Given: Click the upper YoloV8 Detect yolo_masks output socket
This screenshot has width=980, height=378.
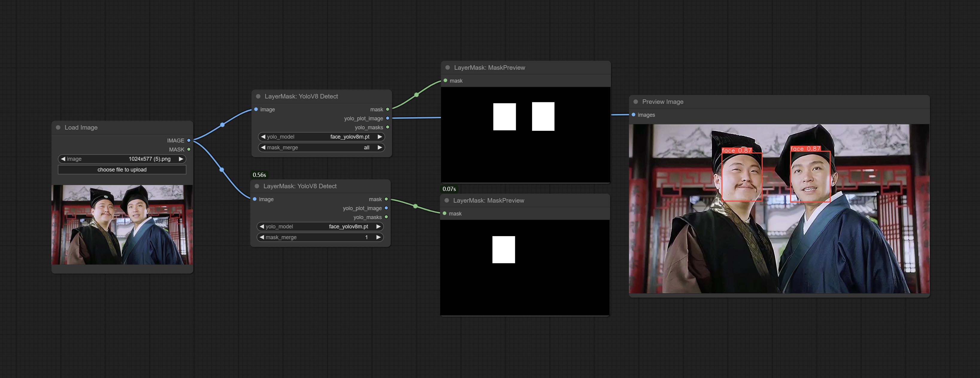Looking at the screenshot, I should (388, 127).
